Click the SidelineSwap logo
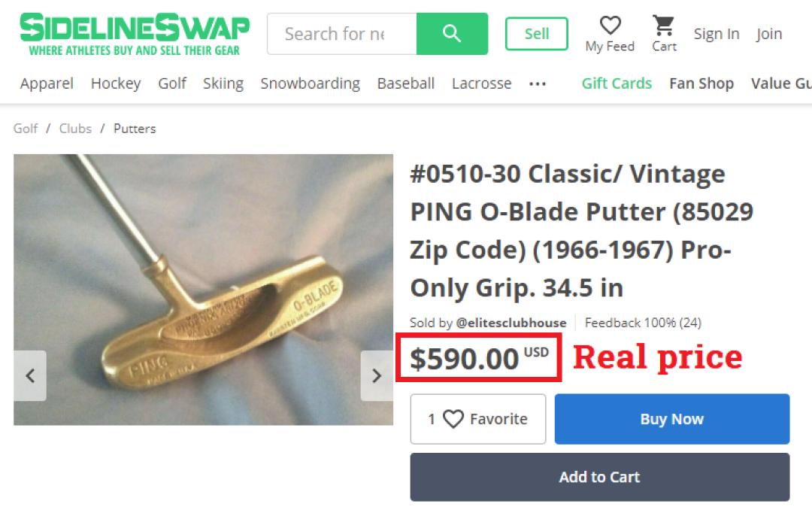 click(x=135, y=34)
